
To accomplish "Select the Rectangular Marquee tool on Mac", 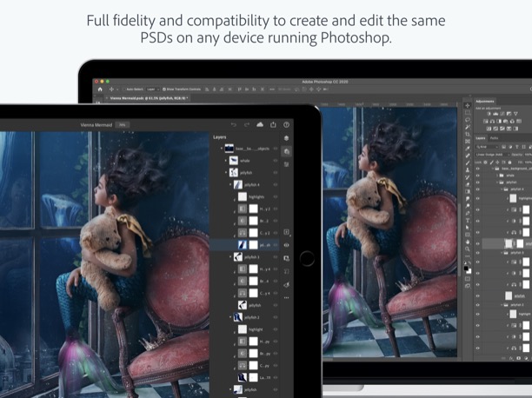I will click(468, 113).
